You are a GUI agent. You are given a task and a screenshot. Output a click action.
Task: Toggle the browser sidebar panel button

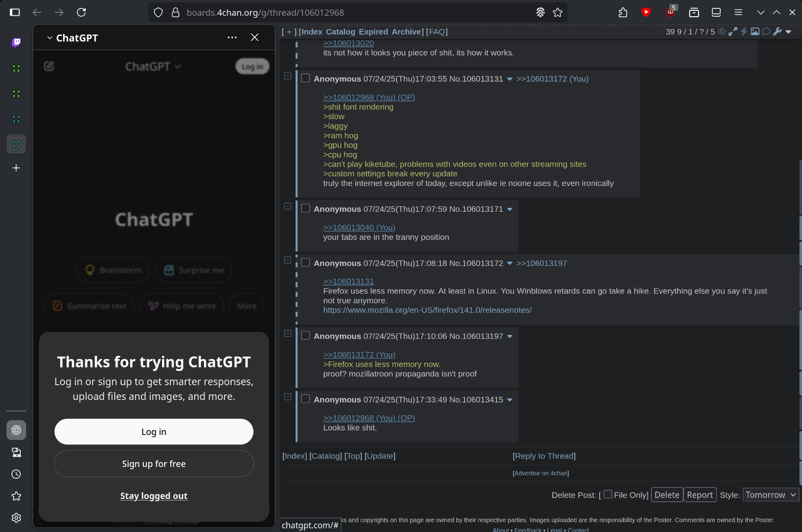coord(15,12)
